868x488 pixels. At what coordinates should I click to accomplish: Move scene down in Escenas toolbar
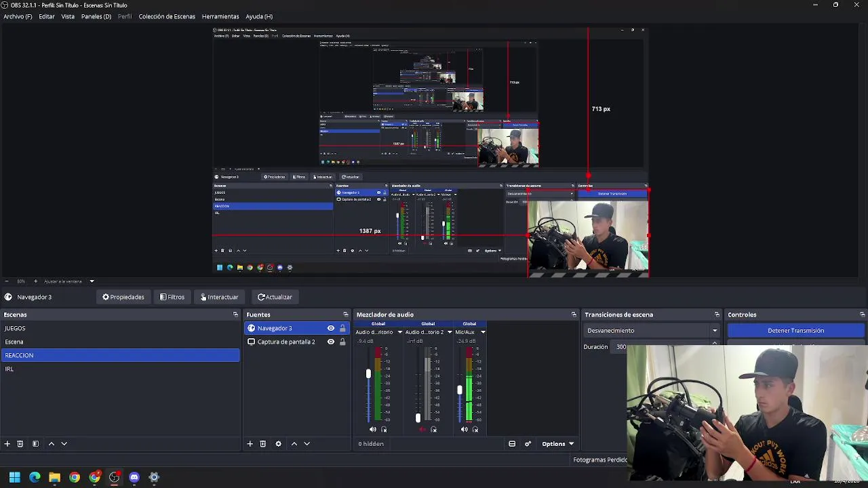click(64, 444)
